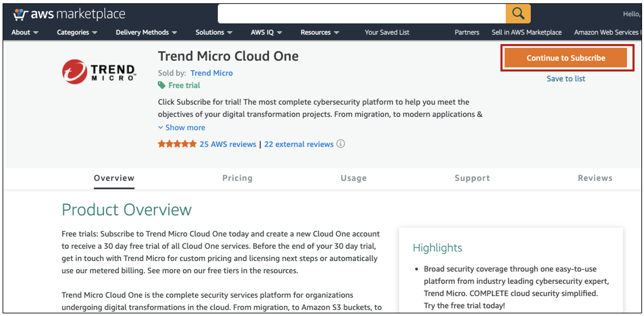Open the Amazon Web Services link
644x316 pixels.
[x=607, y=32]
